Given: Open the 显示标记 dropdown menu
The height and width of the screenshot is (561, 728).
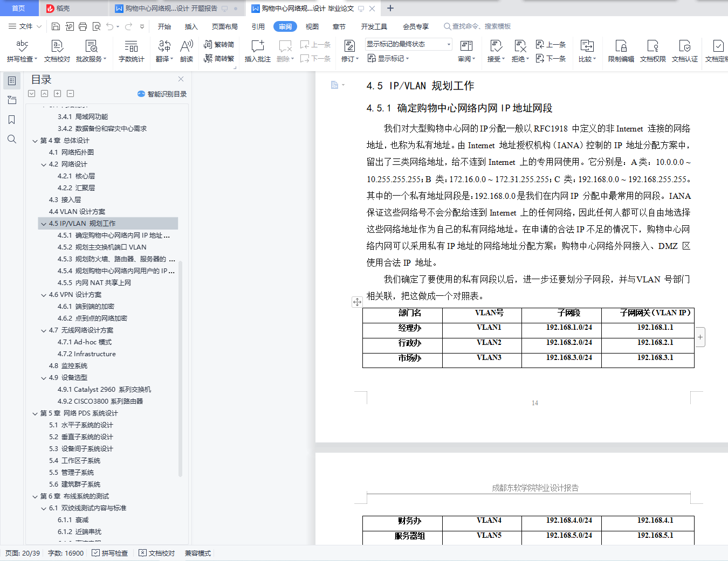Looking at the screenshot, I should click(388, 58).
